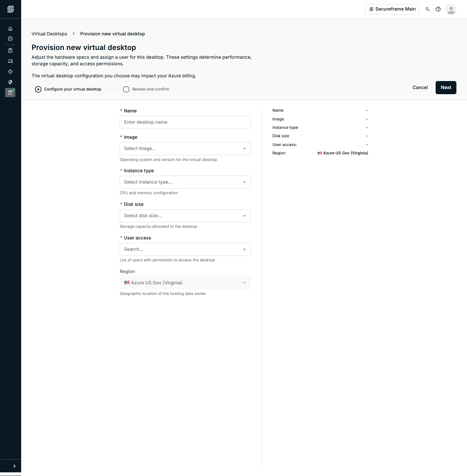Open the Home icon in sidebar
Image resolution: width=467 pixels, height=476 pixels.
10,29
